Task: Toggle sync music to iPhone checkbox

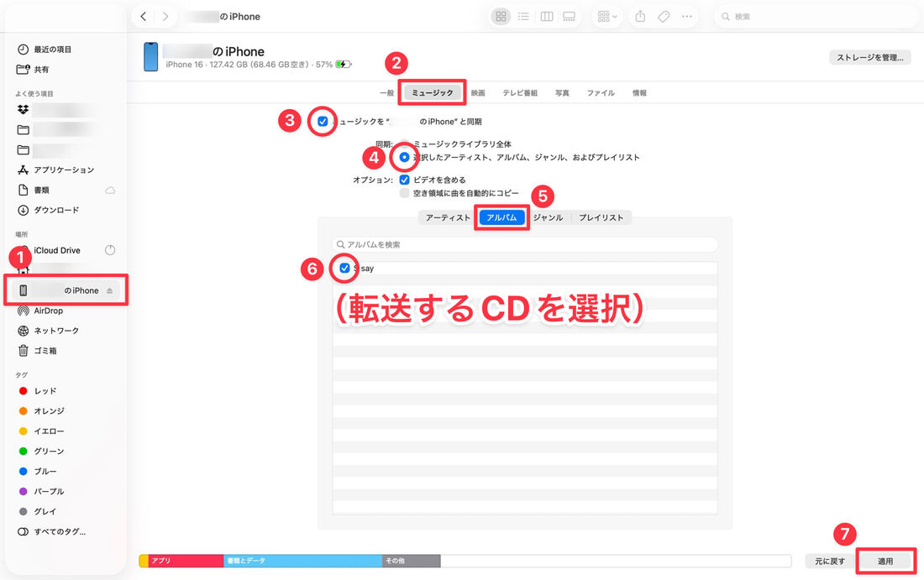Action: point(323,122)
